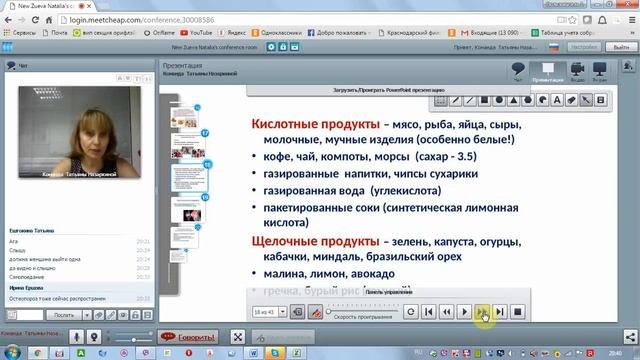This screenshot has height=360, width=640.
Task: Select the grid selection tool
Action: [x=440, y=100]
